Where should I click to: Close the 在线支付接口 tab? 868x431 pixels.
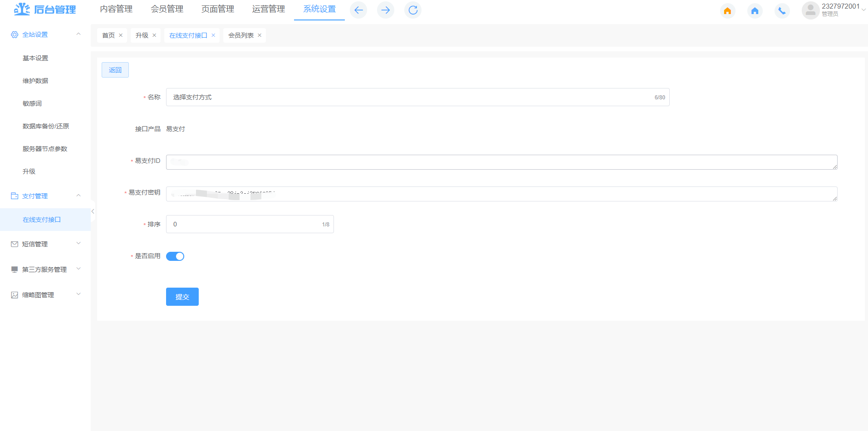213,35
